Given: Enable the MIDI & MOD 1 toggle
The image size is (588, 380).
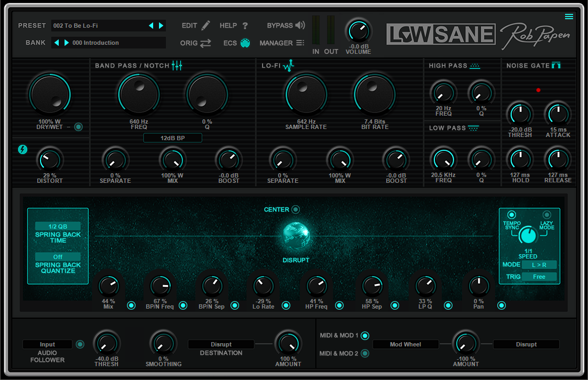Looking at the screenshot, I should click(365, 336).
